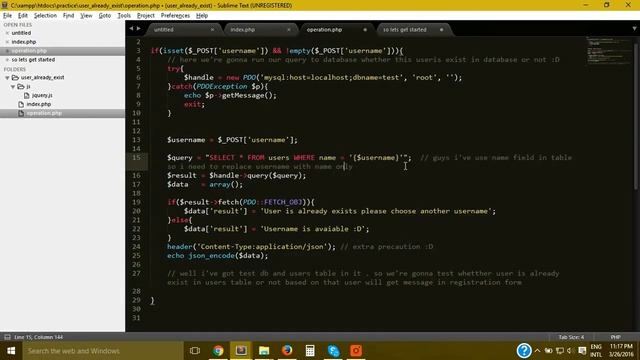Screen dimensions: 640x360
Task: Go to next tab using right arrow
Action: 138,29
